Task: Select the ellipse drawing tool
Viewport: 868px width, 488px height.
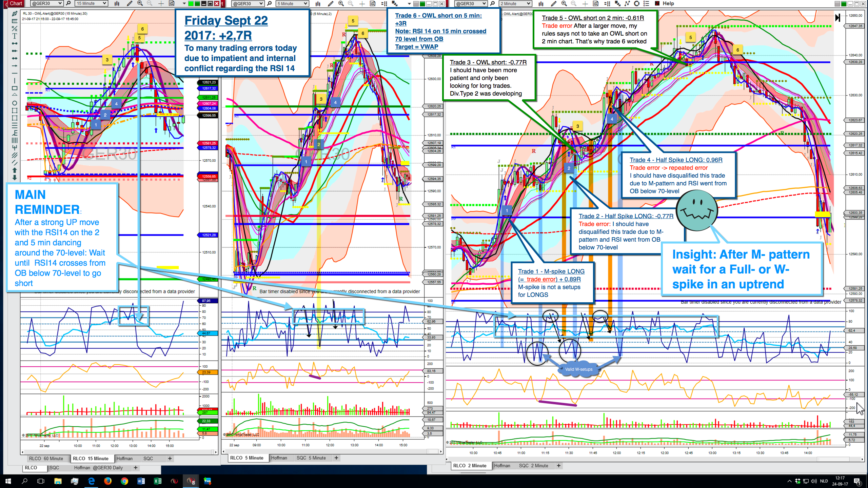Action: [15, 103]
